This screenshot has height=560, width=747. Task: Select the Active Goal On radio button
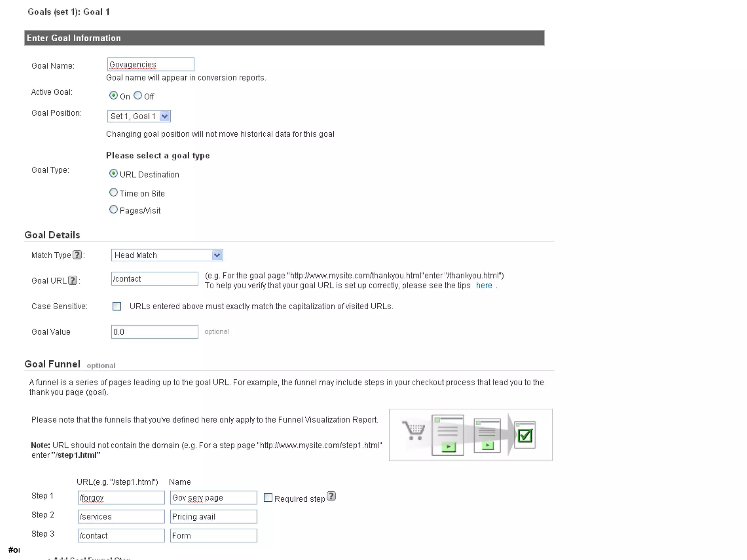tap(113, 96)
